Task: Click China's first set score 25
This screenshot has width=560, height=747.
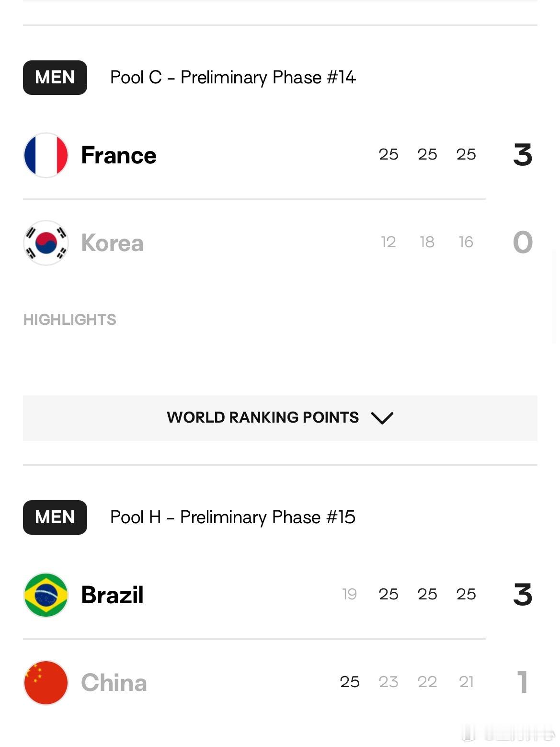Action: tap(350, 682)
